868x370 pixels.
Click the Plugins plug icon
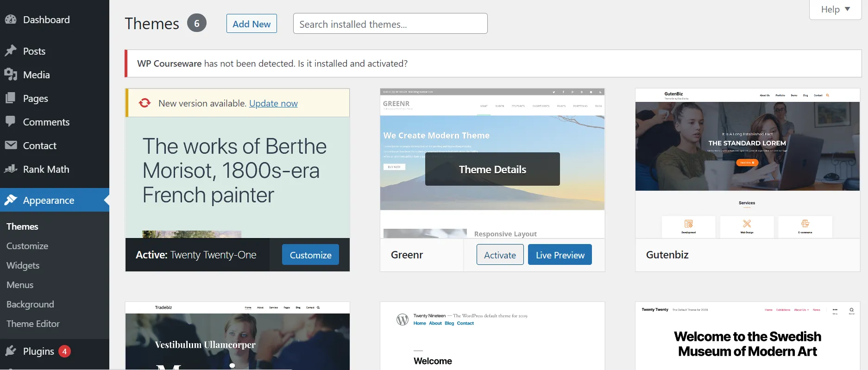pyautogui.click(x=11, y=351)
